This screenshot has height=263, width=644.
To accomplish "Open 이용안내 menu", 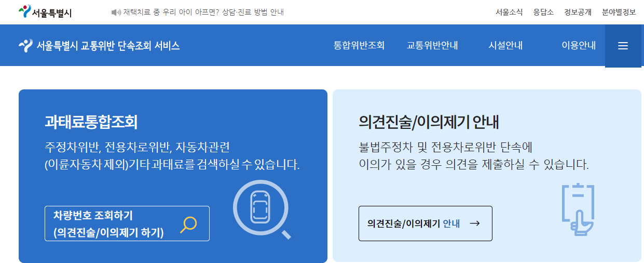I will point(579,45).
